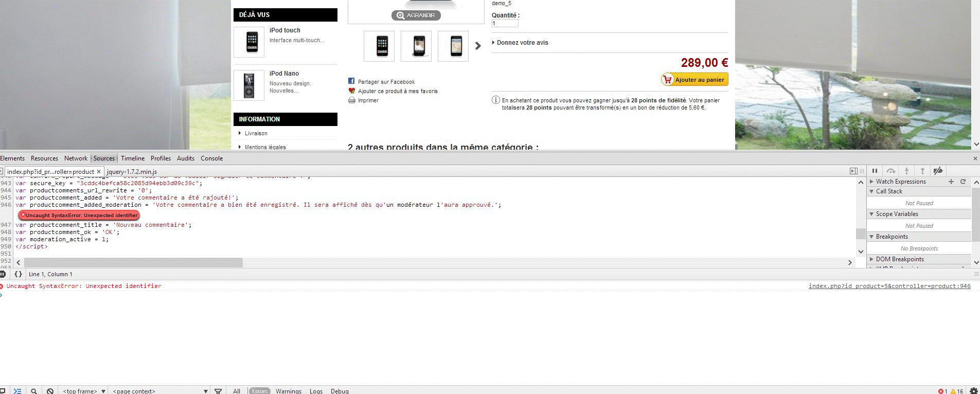This screenshot has width=980, height=394.
Task: Open the page context dropdown
Action: [x=160, y=391]
